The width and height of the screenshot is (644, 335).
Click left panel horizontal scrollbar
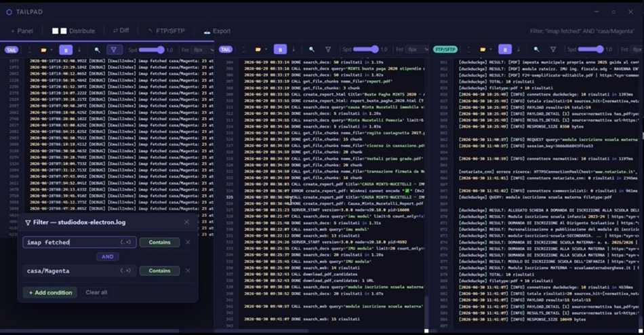coord(89,330)
